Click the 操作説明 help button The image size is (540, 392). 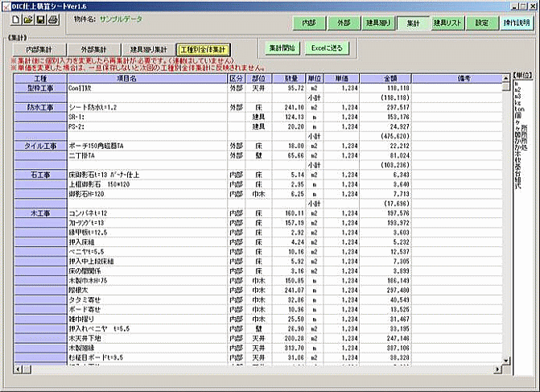[515, 23]
